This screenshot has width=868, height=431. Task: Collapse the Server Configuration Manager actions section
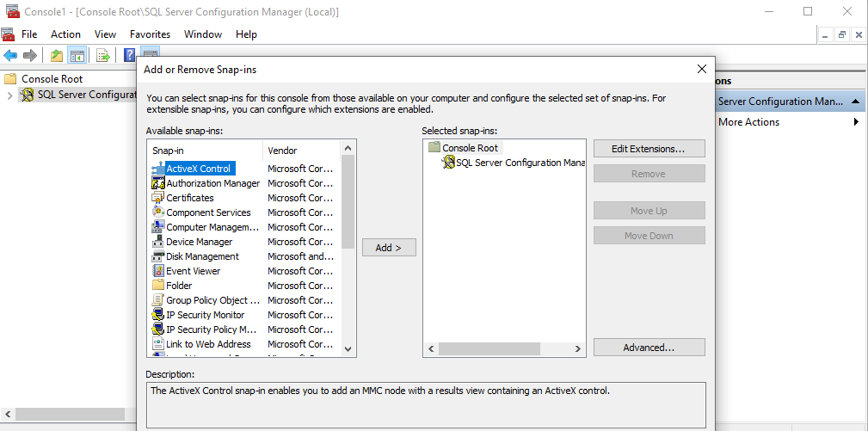pyautogui.click(x=855, y=102)
